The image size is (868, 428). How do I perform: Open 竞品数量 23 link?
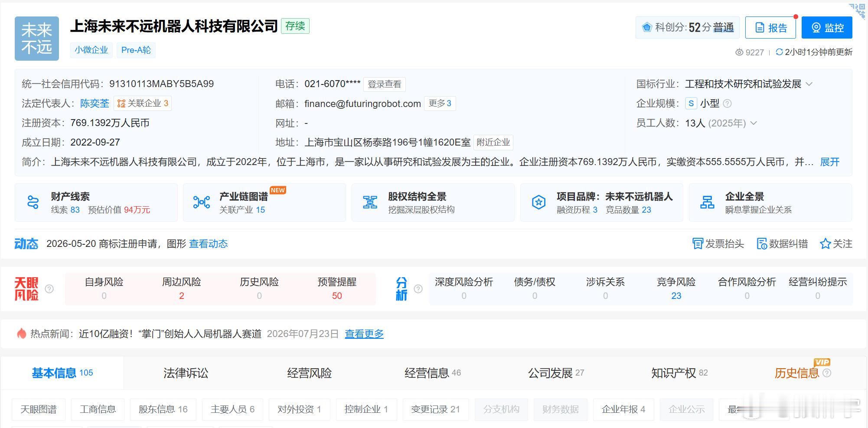[628, 210]
